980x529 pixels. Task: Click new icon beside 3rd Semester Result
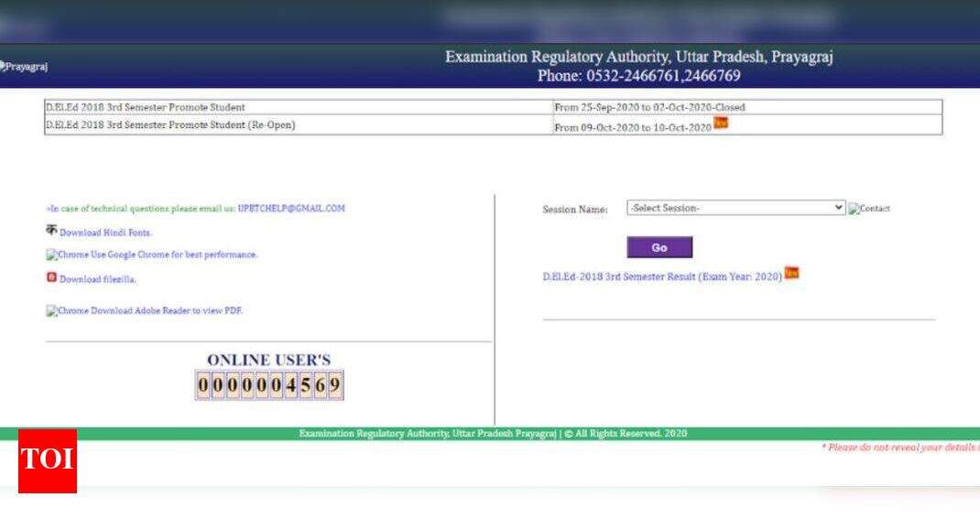coord(789,273)
